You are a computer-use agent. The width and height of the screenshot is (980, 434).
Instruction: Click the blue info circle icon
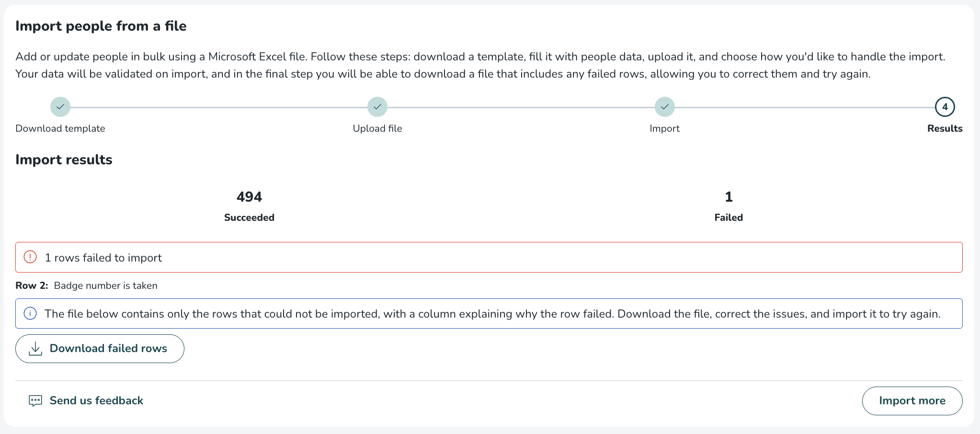pyautogui.click(x=30, y=314)
